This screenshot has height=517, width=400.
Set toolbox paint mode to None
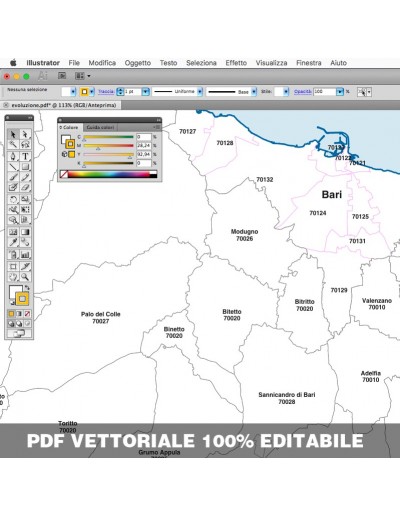click(x=27, y=314)
